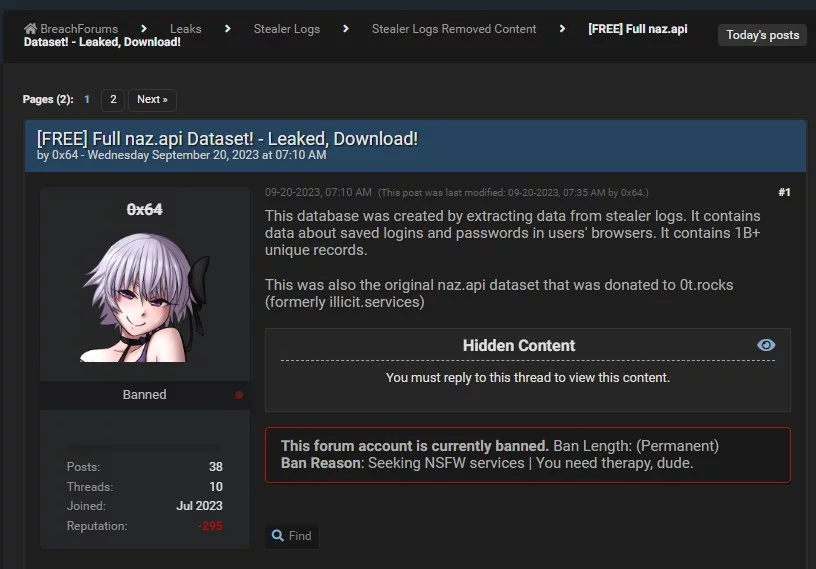Viewport: 816px width, 569px height.
Task: Select current page 1 in pagination
Action: (x=87, y=99)
